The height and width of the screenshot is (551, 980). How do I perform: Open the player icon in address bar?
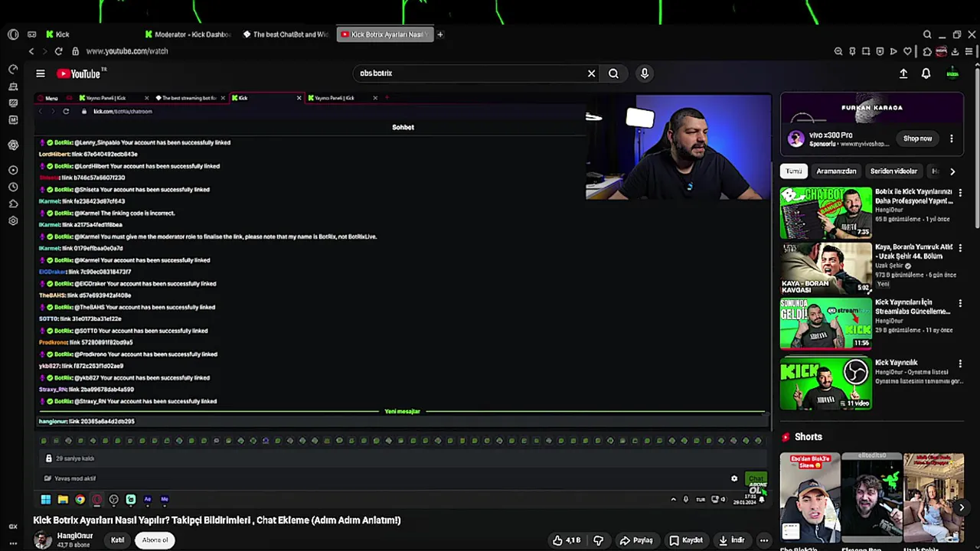click(x=893, y=51)
